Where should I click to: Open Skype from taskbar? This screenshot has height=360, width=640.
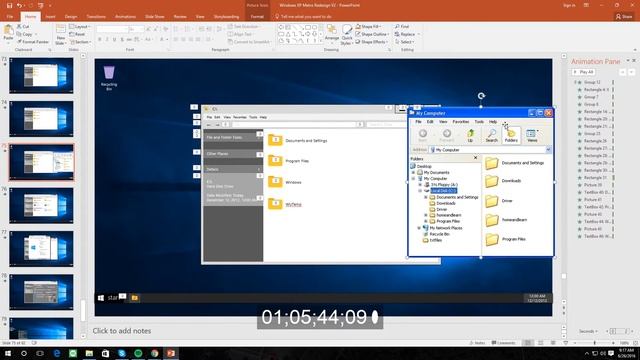pyautogui.click(x=122, y=353)
